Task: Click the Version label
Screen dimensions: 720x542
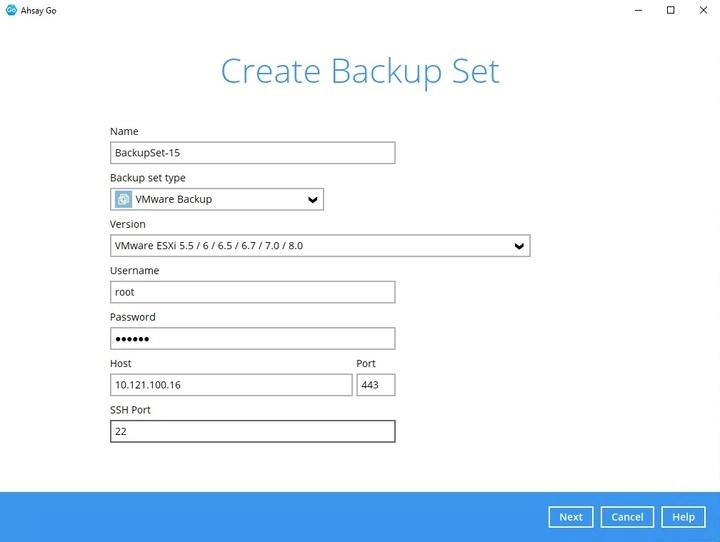Action: pyautogui.click(x=128, y=224)
